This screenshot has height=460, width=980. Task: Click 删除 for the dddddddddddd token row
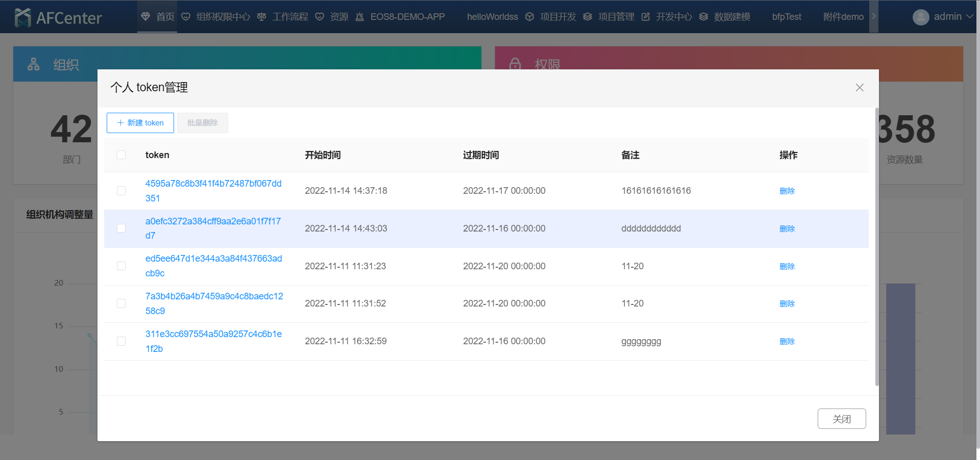(x=787, y=228)
